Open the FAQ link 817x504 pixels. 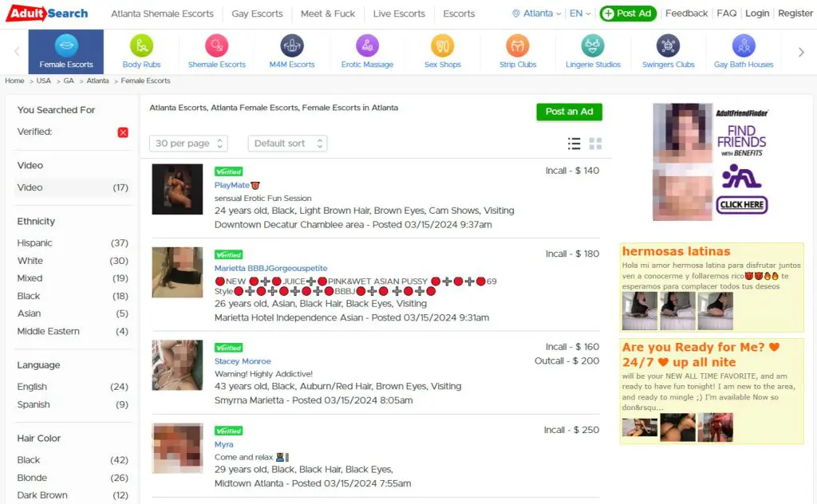click(726, 14)
